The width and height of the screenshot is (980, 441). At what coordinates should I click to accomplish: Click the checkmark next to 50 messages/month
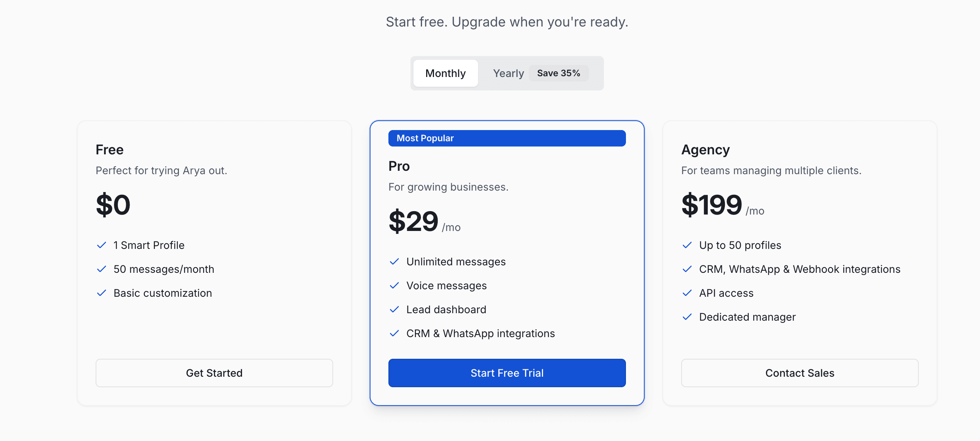click(x=101, y=269)
